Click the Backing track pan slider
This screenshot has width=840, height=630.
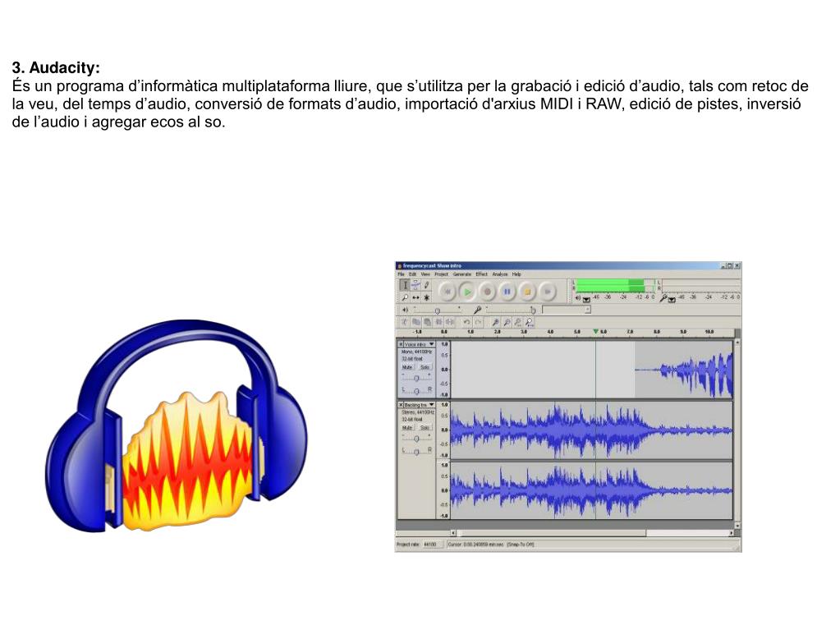point(417,452)
